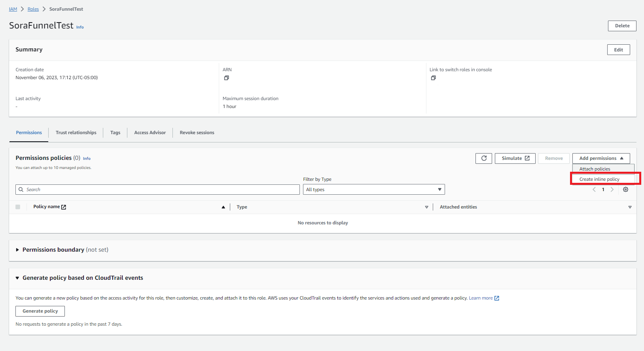This screenshot has height=351, width=644.
Task: Go to next page of policies
Action: tap(612, 190)
